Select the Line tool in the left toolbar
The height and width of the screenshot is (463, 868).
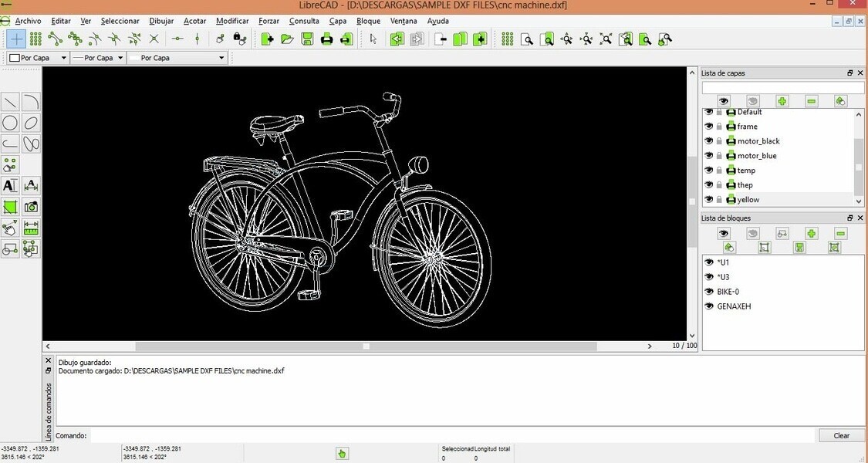pos(10,101)
